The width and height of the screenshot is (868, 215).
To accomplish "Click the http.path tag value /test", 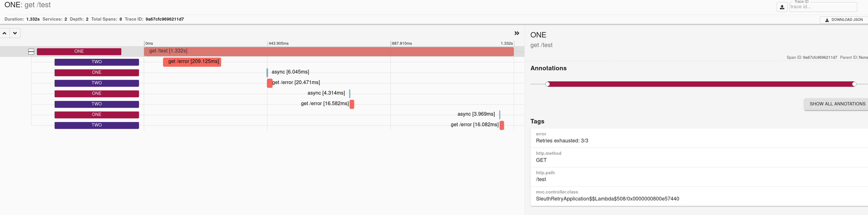I will pos(541,179).
